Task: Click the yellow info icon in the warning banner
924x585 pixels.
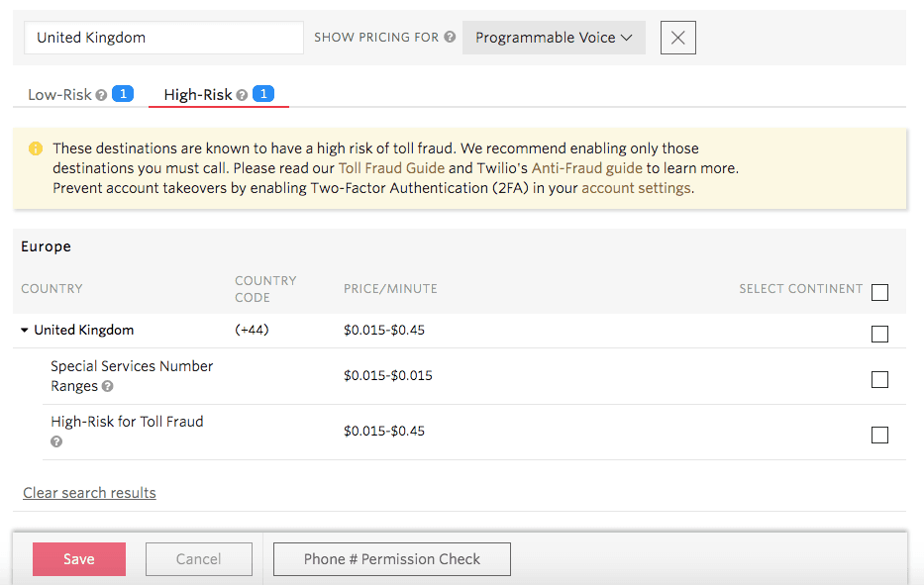Action: coord(36,148)
